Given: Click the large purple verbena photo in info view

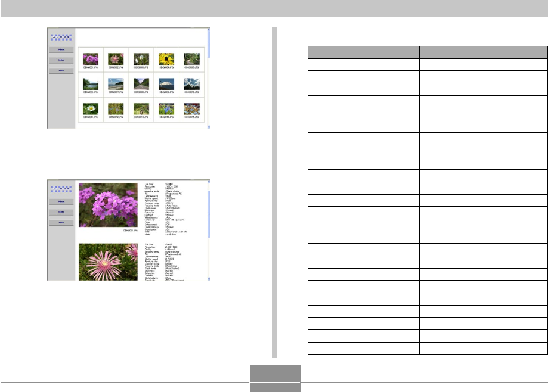Looking at the screenshot, I should (x=108, y=205).
